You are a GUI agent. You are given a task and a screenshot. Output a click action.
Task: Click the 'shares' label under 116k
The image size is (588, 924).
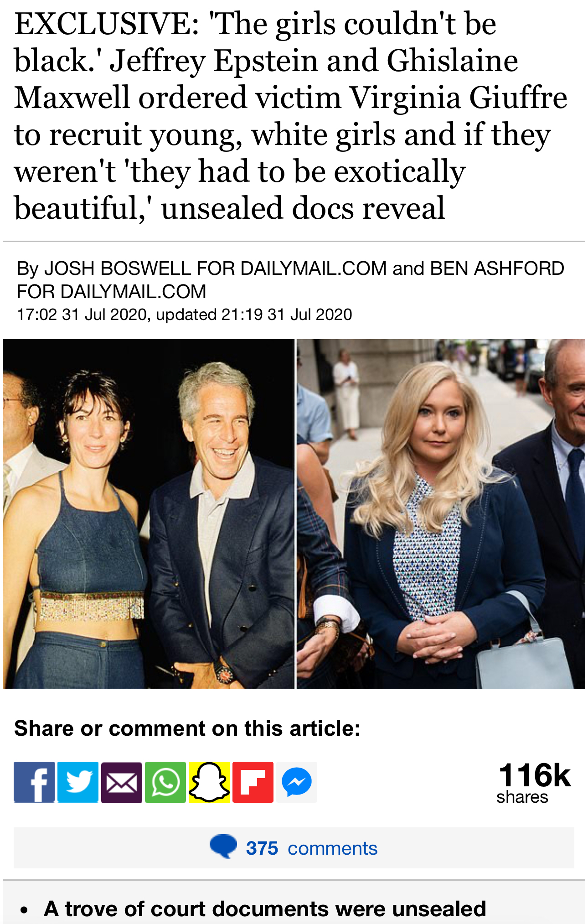click(x=522, y=797)
